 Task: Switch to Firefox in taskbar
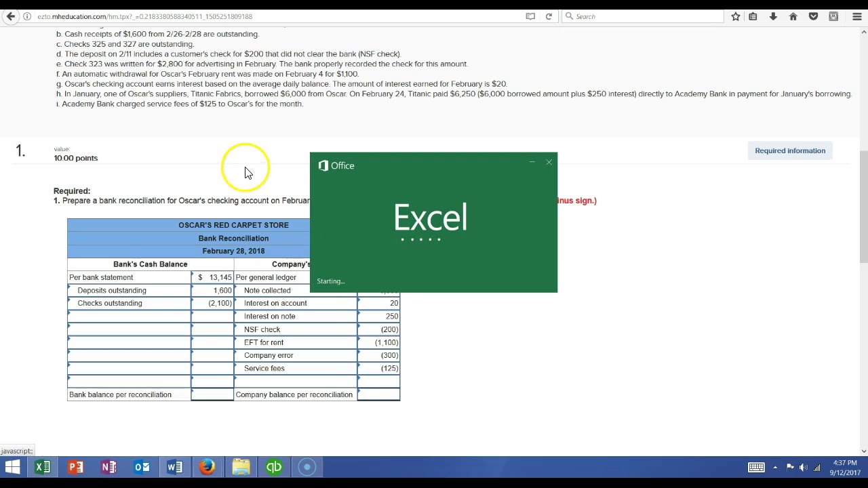click(x=208, y=467)
